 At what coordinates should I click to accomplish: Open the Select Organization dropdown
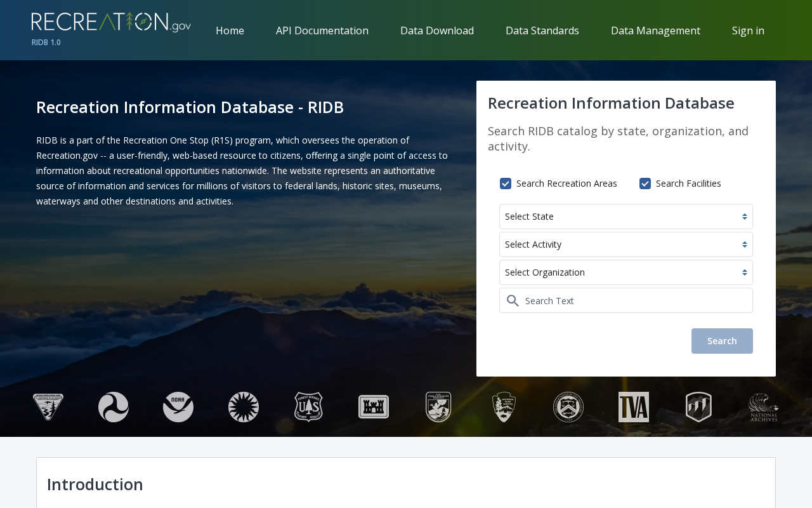pos(626,272)
